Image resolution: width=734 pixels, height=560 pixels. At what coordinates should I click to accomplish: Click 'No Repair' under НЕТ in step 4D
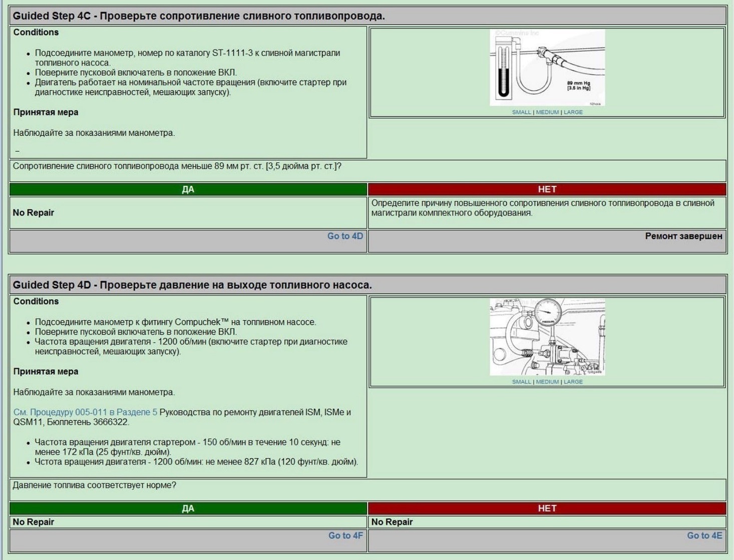(392, 522)
